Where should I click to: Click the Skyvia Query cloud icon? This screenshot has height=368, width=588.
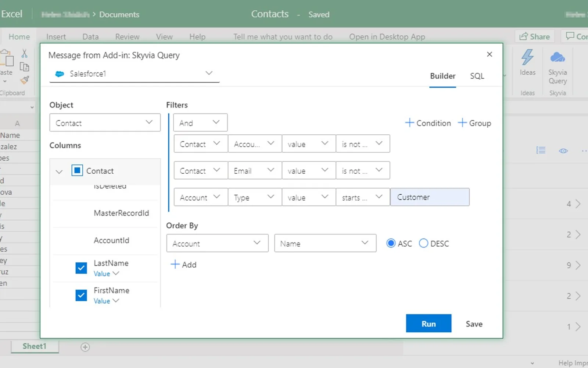click(557, 57)
